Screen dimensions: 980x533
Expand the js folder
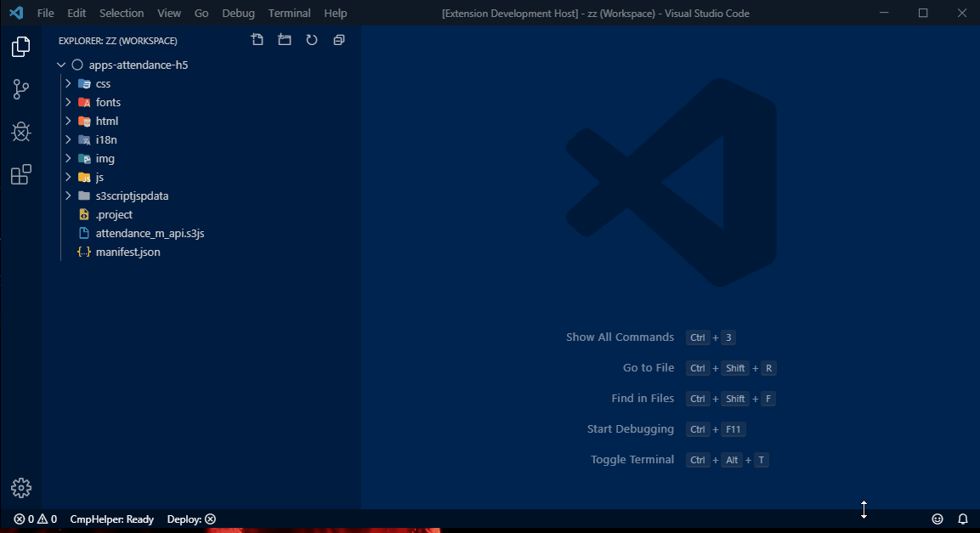[68, 178]
